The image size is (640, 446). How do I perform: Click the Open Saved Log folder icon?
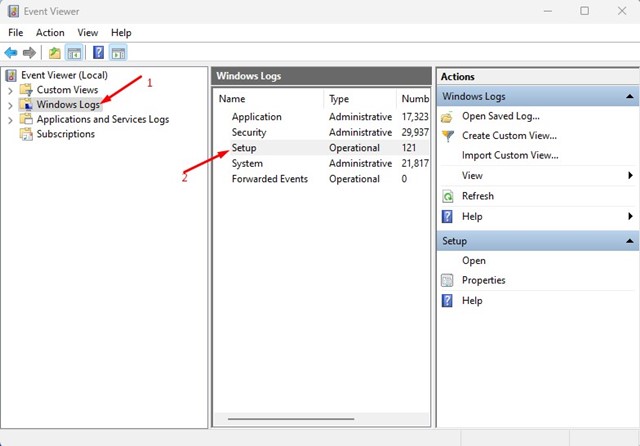[x=448, y=116]
